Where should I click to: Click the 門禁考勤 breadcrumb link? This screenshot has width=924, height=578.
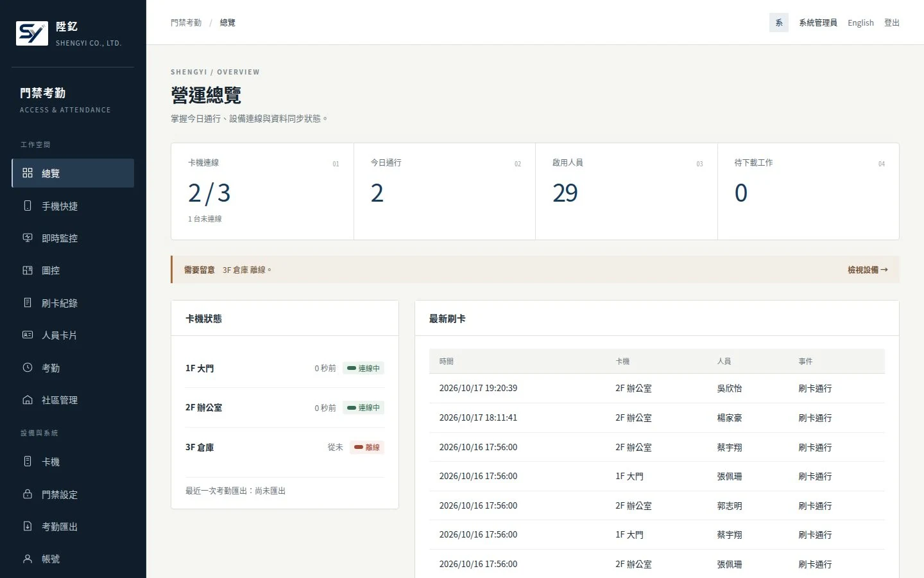pyautogui.click(x=186, y=22)
